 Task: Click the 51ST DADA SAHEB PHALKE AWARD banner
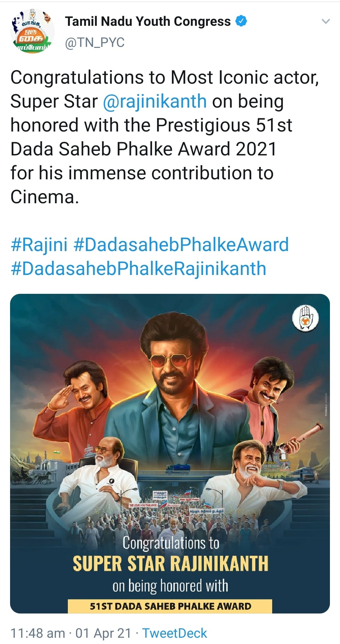170,606
